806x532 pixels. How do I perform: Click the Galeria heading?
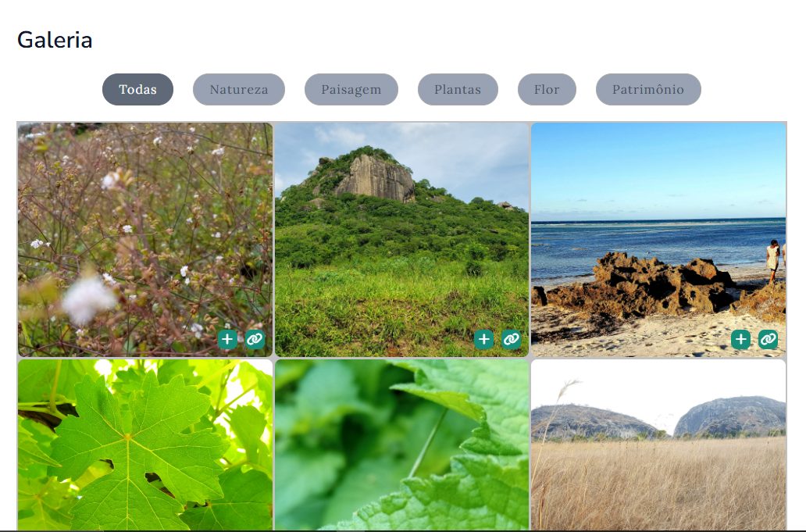[x=55, y=40]
